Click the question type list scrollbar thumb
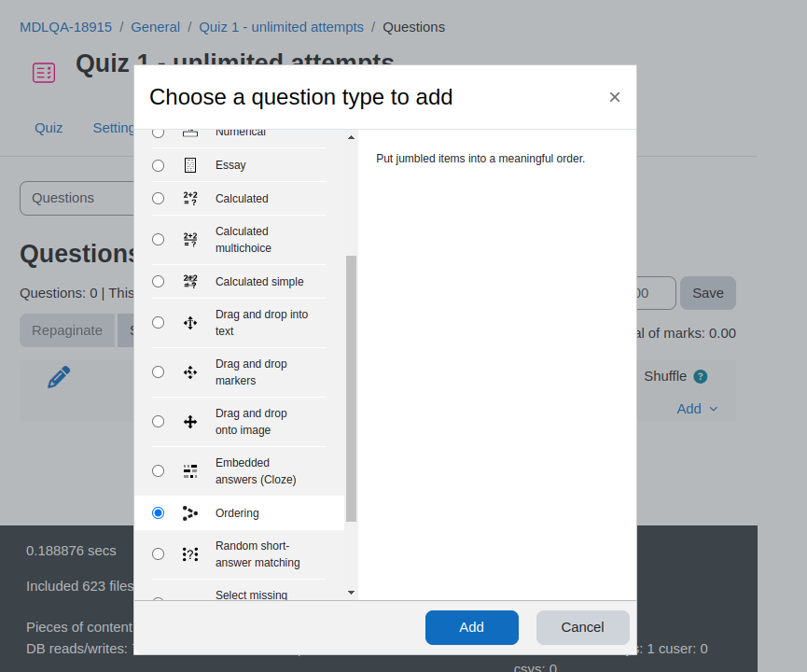The image size is (807, 672). (x=351, y=389)
